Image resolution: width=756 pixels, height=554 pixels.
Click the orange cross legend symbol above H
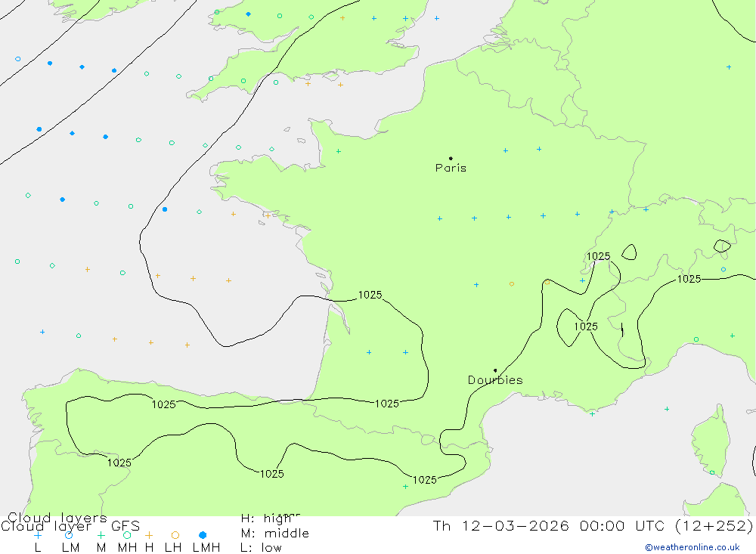(149, 534)
